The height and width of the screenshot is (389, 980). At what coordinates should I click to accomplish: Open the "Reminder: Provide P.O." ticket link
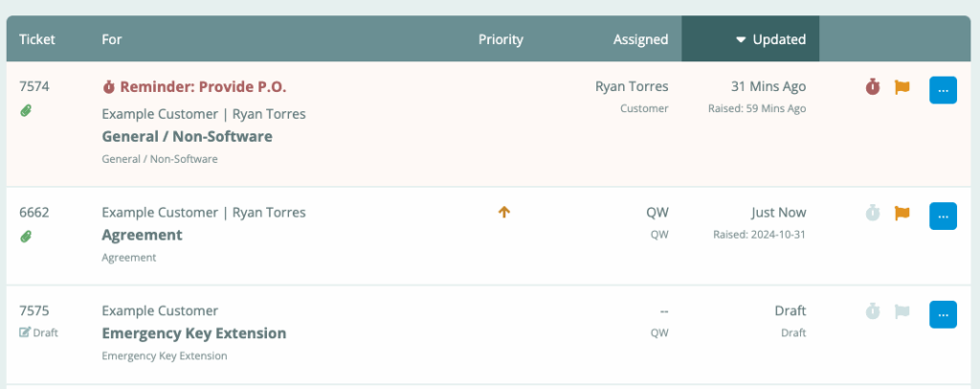tap(203, 87)
